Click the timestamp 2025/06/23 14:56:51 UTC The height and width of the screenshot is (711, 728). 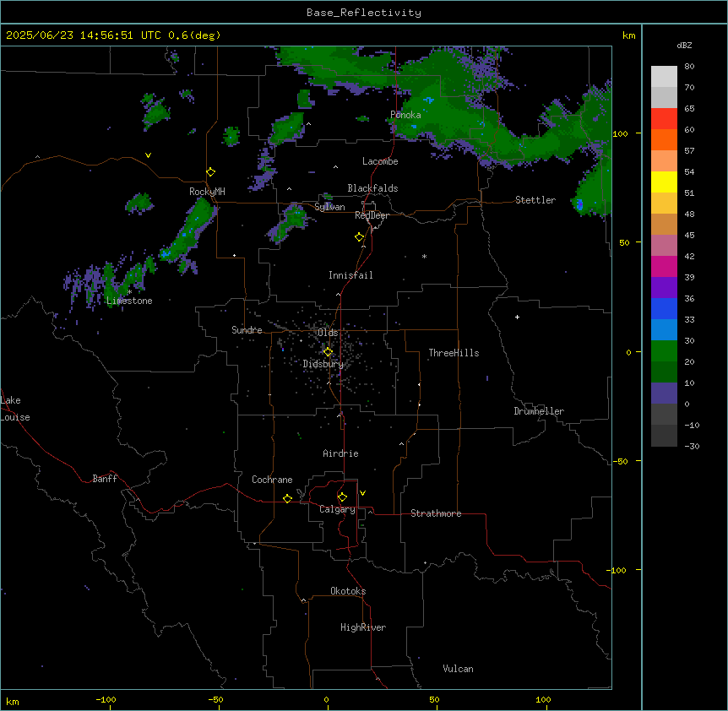84,35
